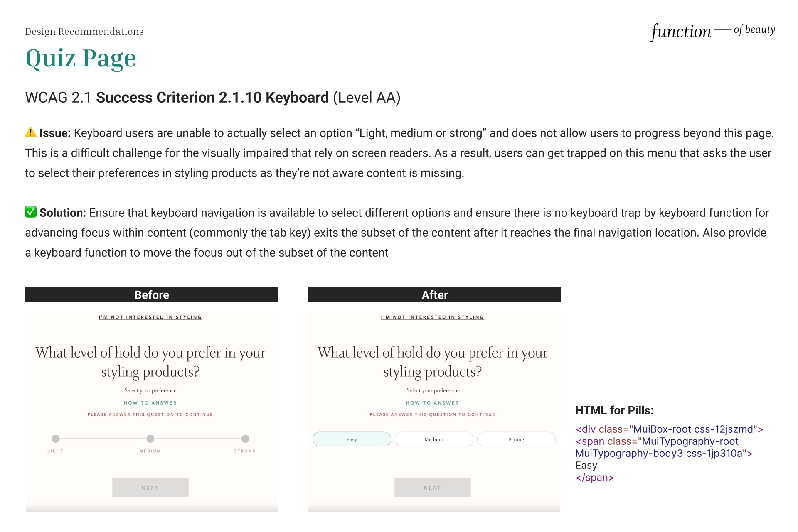
Task: Click the 'HOW TO ANSWER' link in Before panel
Action: 150,402
